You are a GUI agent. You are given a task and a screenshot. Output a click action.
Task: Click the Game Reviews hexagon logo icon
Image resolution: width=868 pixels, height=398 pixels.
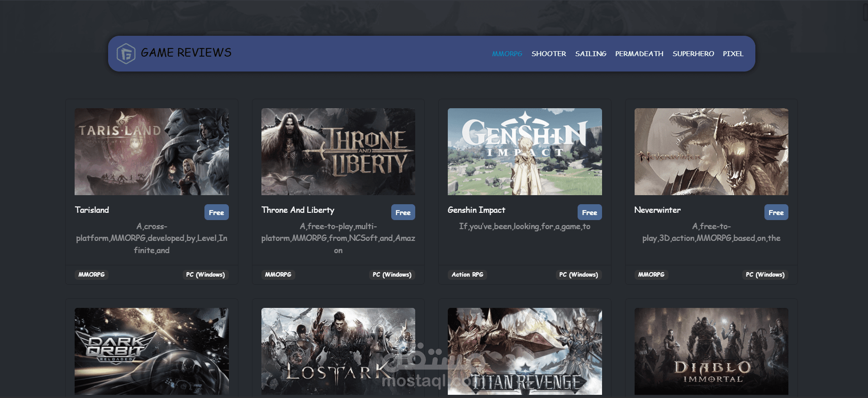pos(126,53)
